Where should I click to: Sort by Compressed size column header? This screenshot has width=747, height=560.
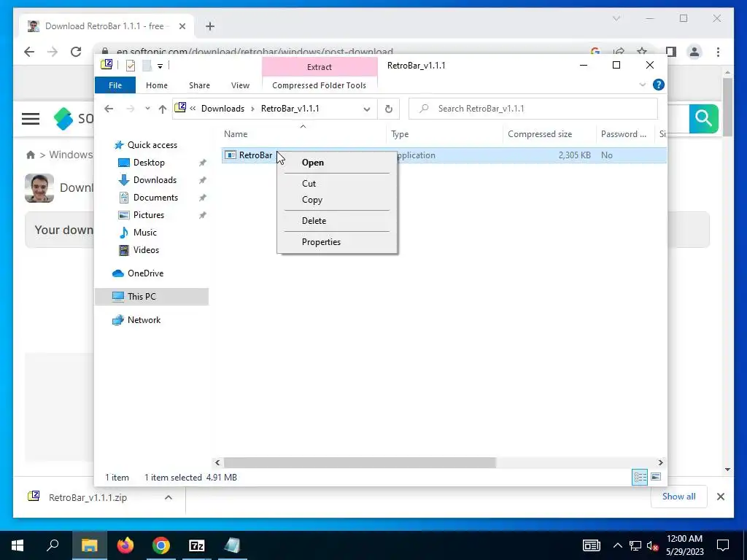tap(549, 134)
